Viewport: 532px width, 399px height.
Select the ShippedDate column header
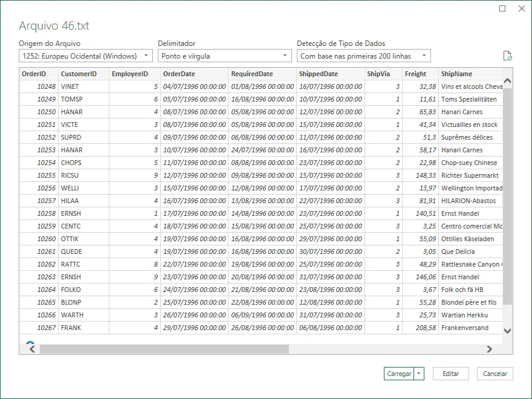(331, 74)
